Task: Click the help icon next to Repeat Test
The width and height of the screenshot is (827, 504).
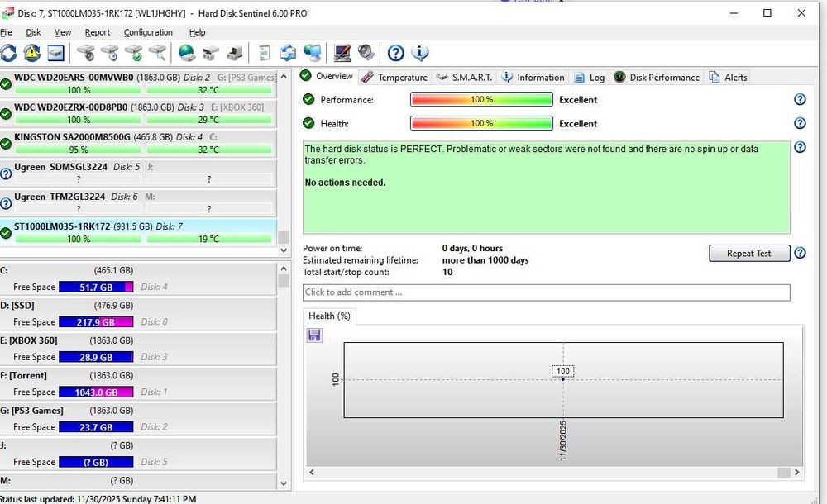Action: click(x=800, y=253)
